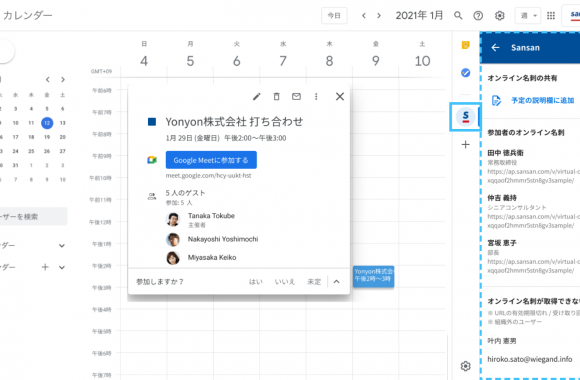This screenshot has height=380, width=580.
Task: Open the settings gear in the header
Action: click(x=500, y=16)
